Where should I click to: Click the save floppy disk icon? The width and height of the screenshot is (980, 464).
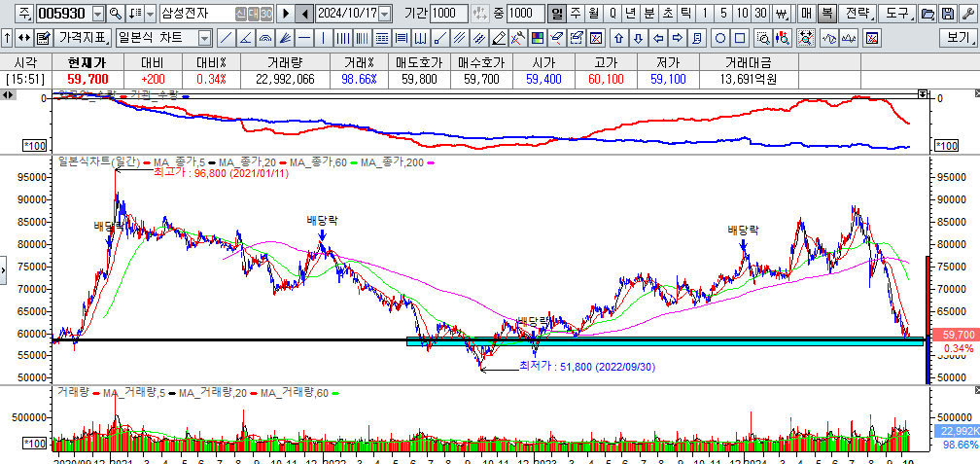pyautogui.click(x=946, y=14)
